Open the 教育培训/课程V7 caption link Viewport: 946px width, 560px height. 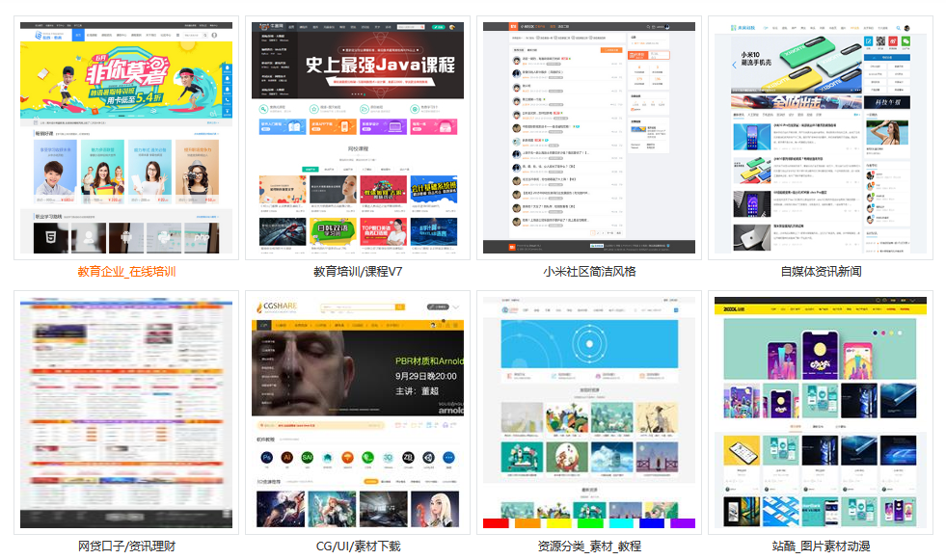coord(358,271)
